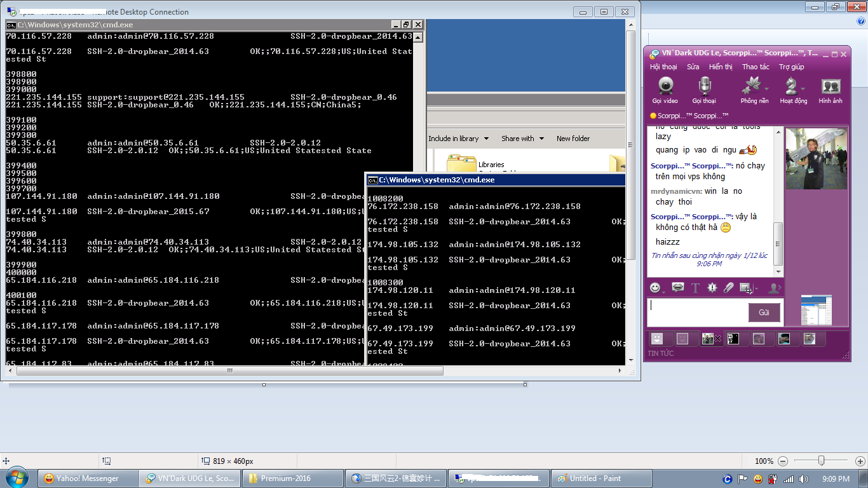The width and height of the screenshot is (868, 488).
Task: Open the 三国风云2 browser taskbar button
Action: pyautogui.click(x=397, y=478)
